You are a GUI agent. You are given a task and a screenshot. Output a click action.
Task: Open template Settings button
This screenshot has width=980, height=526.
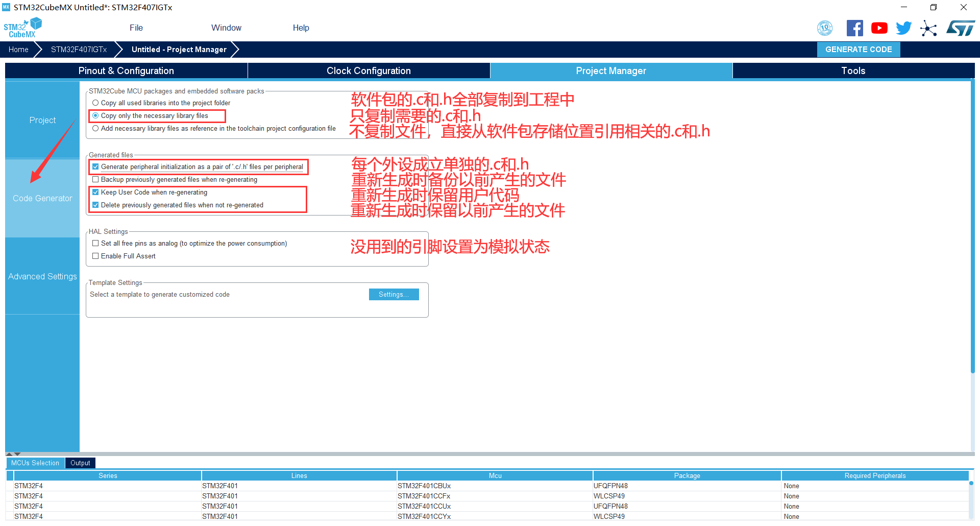(394, 295)
